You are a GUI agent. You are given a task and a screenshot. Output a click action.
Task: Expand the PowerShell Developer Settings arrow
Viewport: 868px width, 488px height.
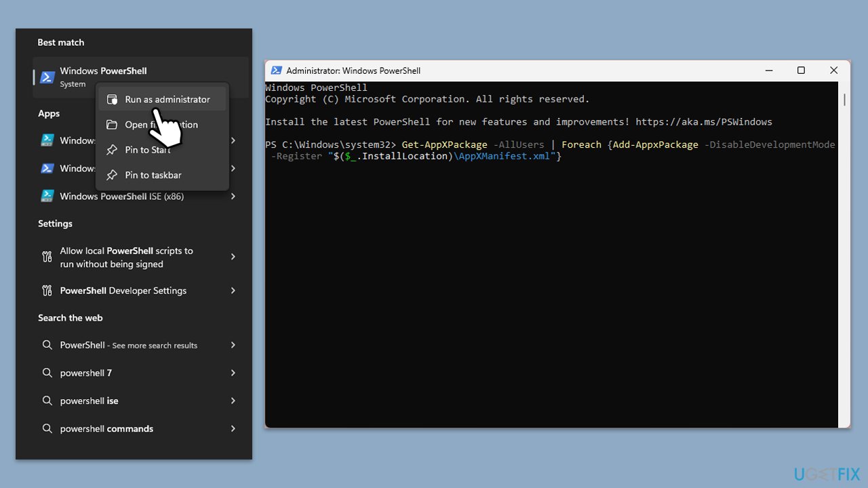click(233, 291)
